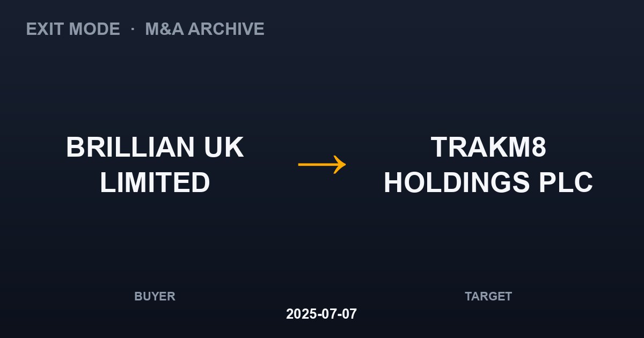This screenshot has height=338, width=644.
Task: Select the buyer name BRILLIAN UK LIMITED
Action: point(155,165)
